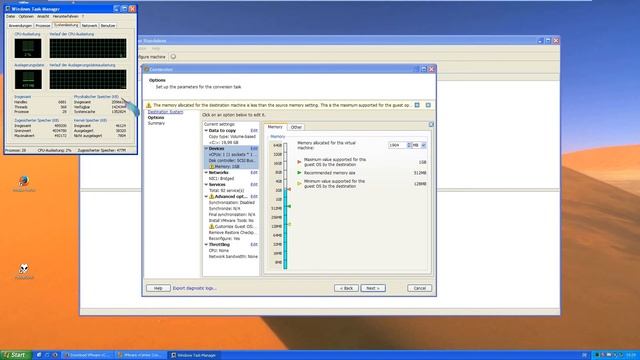Select Synchronization: Disabled row

pos(231,202)
